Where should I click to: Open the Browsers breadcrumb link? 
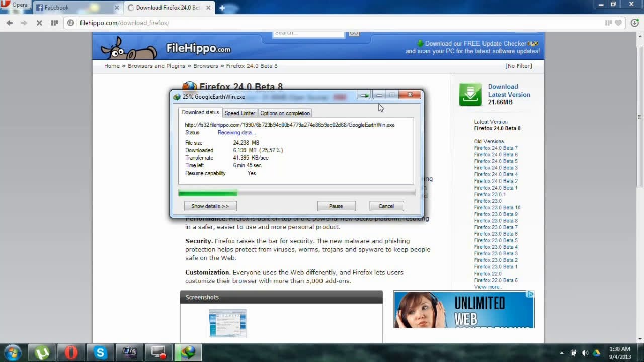pyautogui.click(x=206, y=66)
